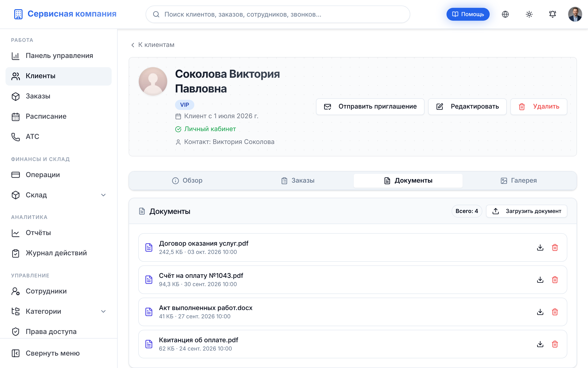Open Отчёты in sidebar
588x368 pixels.
click(x=59, y=233)
